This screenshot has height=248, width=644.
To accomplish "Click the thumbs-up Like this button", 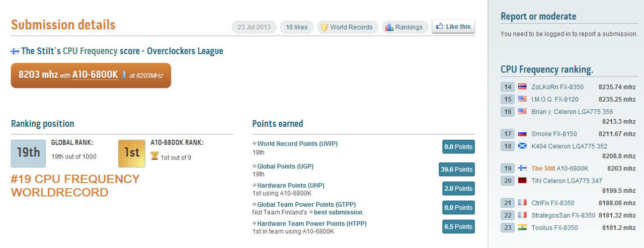I will coord(453,27).
